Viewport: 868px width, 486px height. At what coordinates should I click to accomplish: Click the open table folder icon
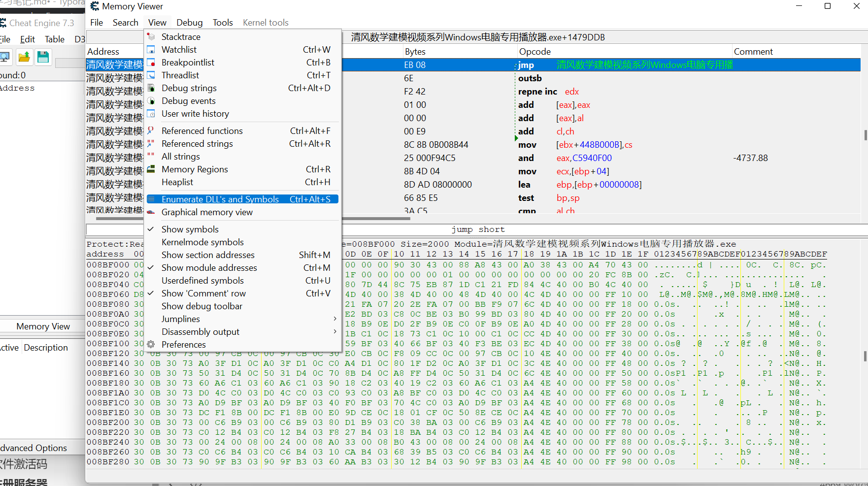pos(24,57)
